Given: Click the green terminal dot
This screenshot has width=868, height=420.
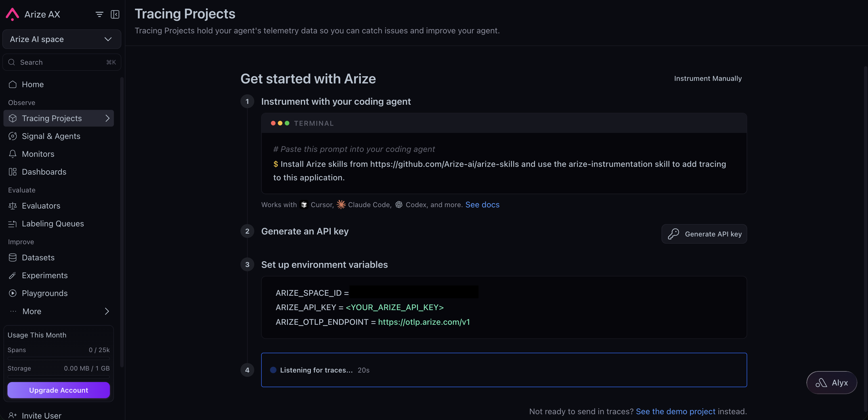Looking at the screenshot, I should pos(287,123).
